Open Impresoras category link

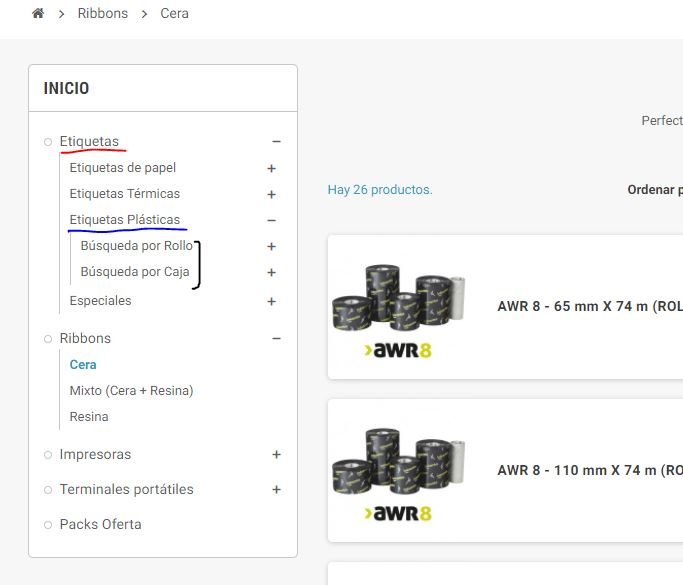95,455
